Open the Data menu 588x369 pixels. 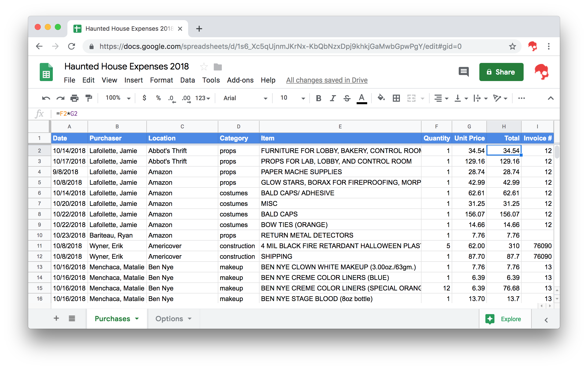(188, 80)
